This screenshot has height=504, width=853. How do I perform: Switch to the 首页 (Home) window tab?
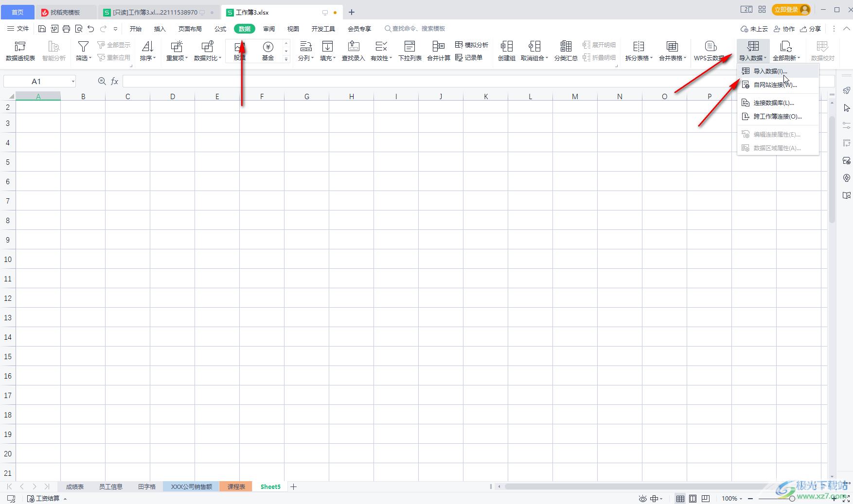point(18,12)
